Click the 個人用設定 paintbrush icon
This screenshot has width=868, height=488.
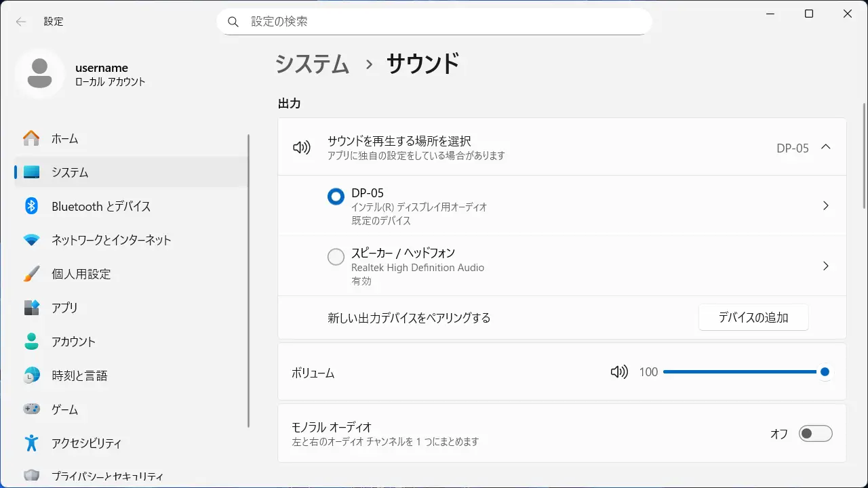tap(31, 274)
